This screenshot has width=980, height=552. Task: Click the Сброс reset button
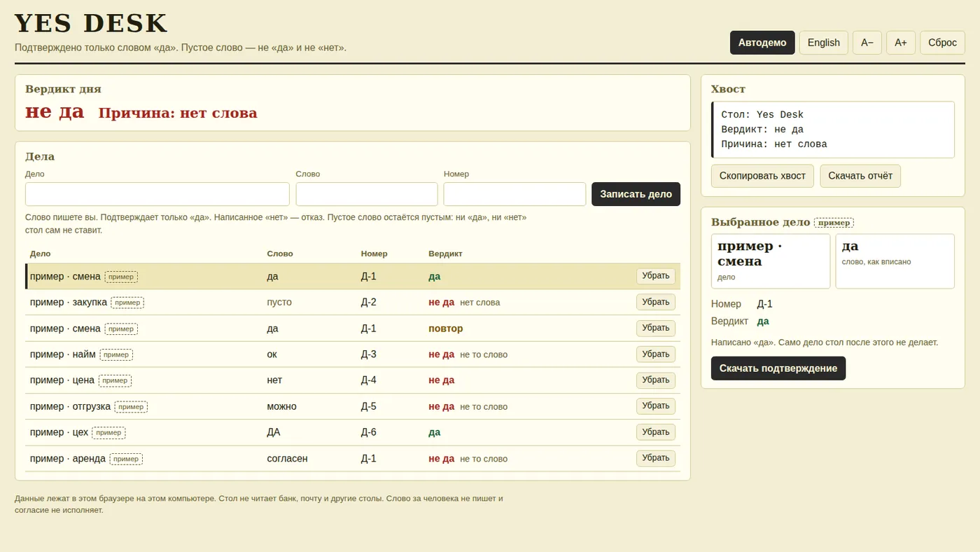(942, 43)
